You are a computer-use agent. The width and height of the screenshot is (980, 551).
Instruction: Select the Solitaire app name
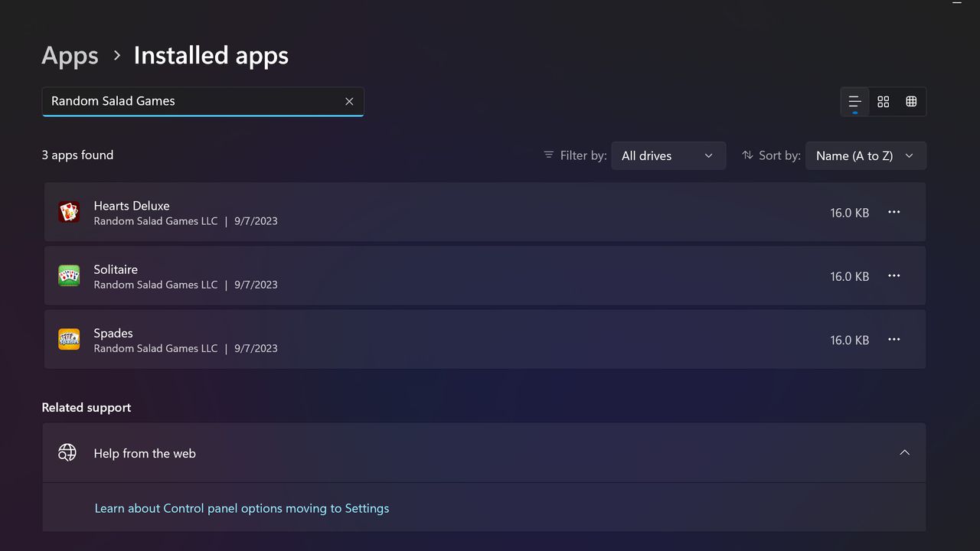116,269
